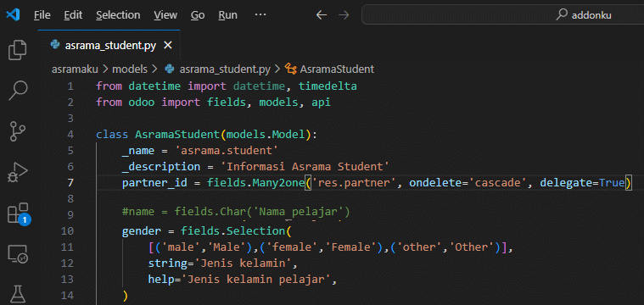Viewport: 644px width, 305px height.
Task: Expand the three-dot overflow menu
Action: (x=260, y=15)
